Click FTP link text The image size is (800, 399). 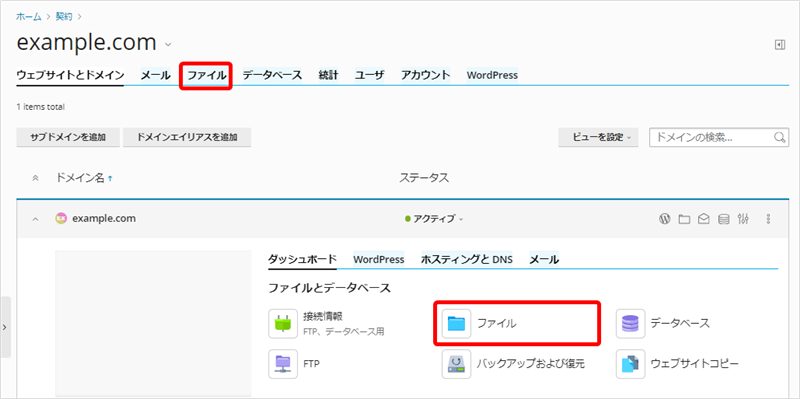311,364
